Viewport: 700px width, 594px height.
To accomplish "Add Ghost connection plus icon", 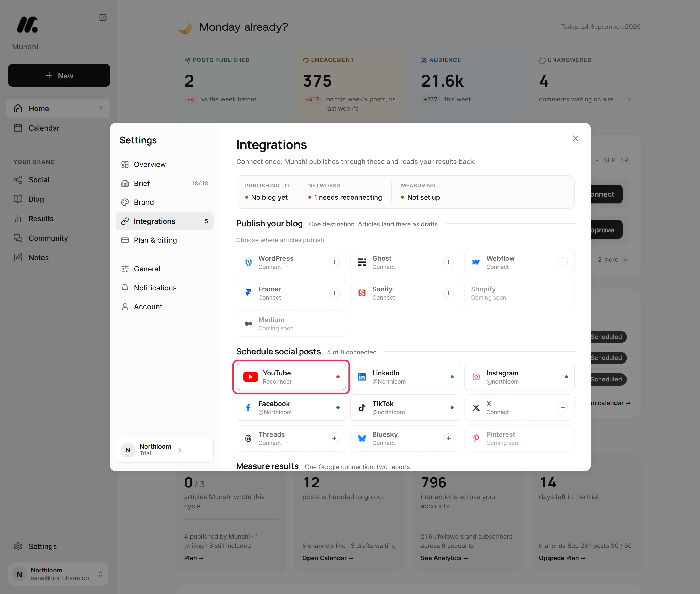I will [x=448, y=262].
